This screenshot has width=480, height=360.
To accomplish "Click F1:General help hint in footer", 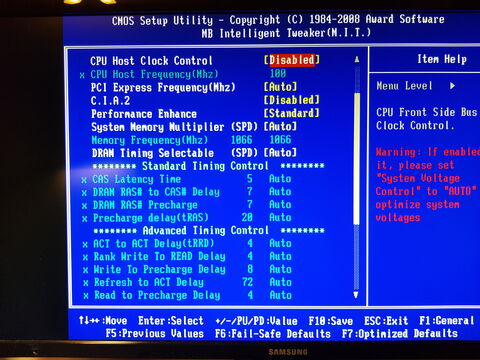I will pos(447,321).
